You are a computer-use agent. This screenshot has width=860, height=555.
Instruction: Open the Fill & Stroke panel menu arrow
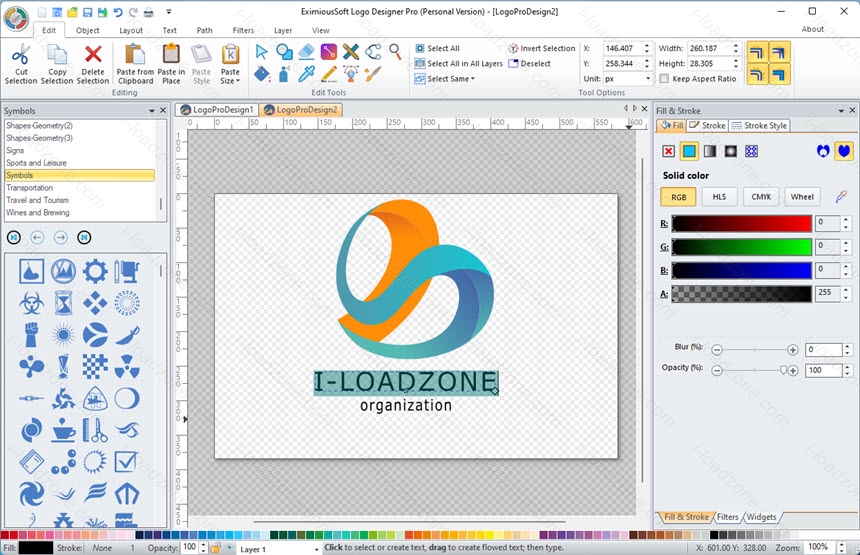[841, 111]
